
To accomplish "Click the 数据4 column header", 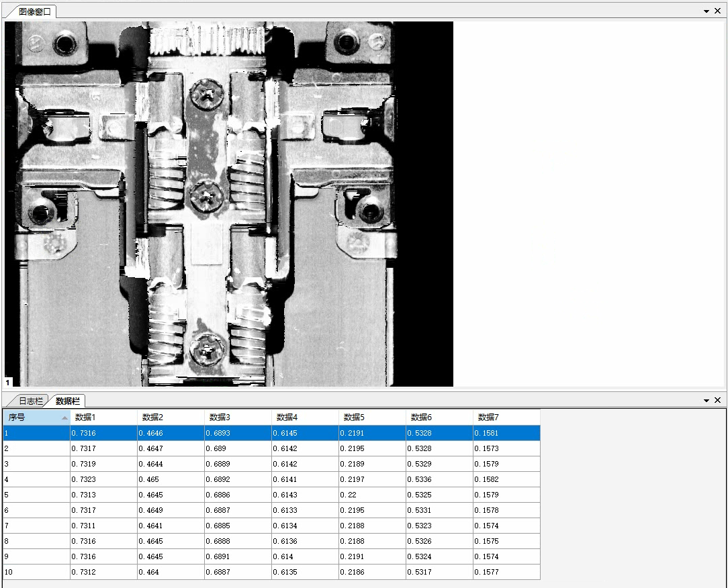I will 305,418.
